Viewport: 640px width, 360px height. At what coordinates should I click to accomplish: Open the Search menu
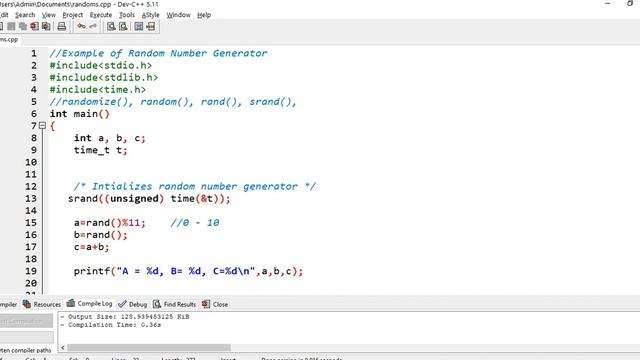[x=25, y=15]
